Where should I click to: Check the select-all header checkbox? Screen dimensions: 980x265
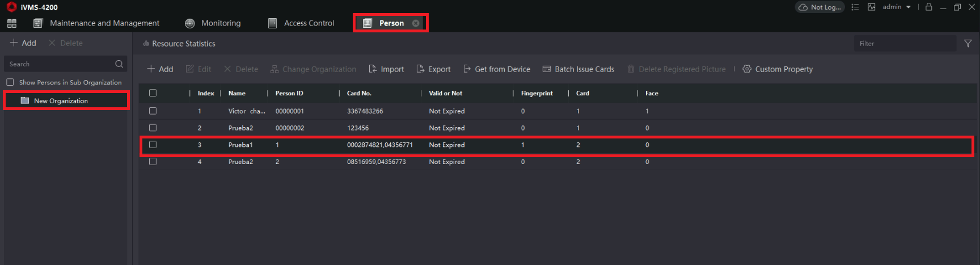[x=153, y=93]
